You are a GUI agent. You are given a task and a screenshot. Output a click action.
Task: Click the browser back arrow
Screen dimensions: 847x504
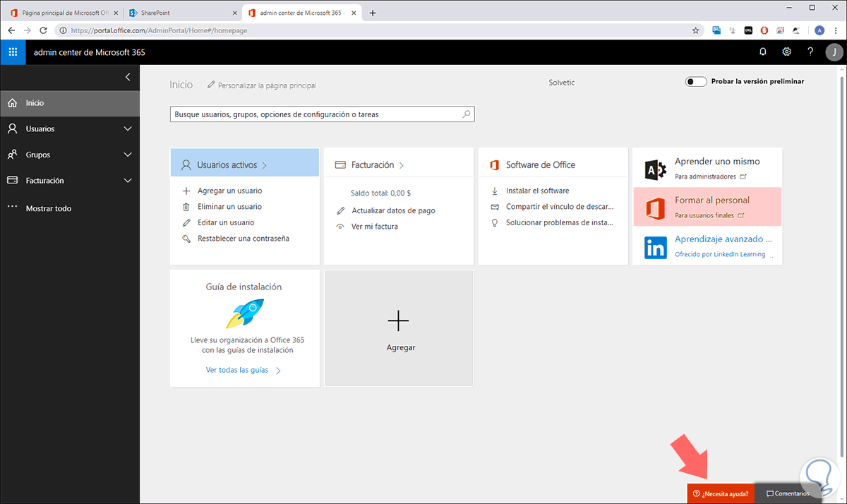[11, 30]
